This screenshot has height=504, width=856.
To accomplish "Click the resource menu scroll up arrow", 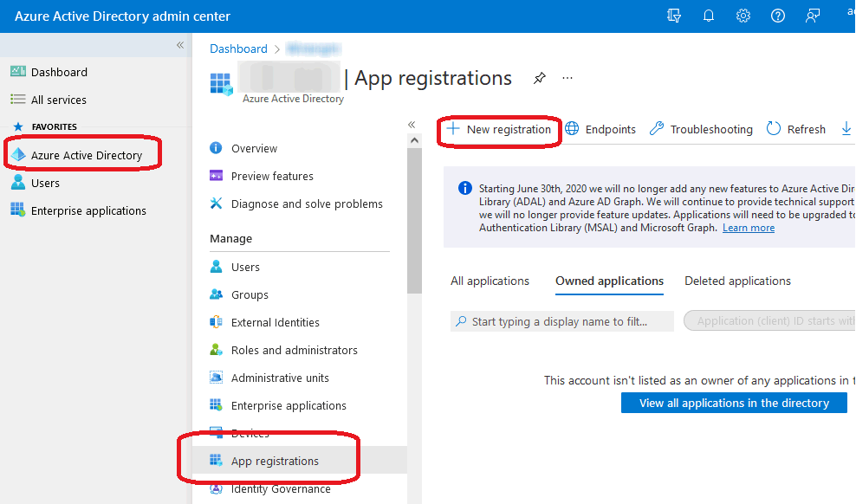I will pos(414,141).
